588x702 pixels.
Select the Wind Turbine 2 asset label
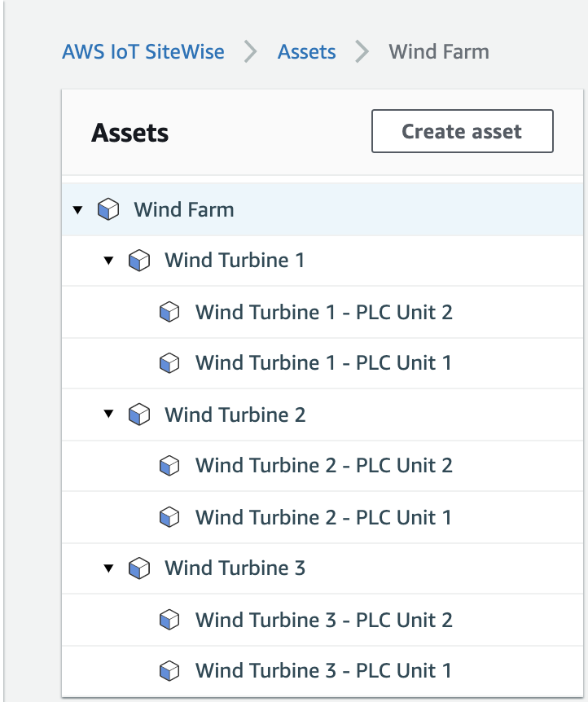tap(235, 415)
